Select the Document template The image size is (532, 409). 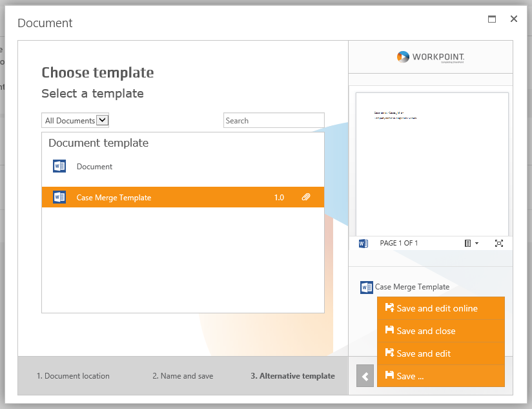[183, 166]
